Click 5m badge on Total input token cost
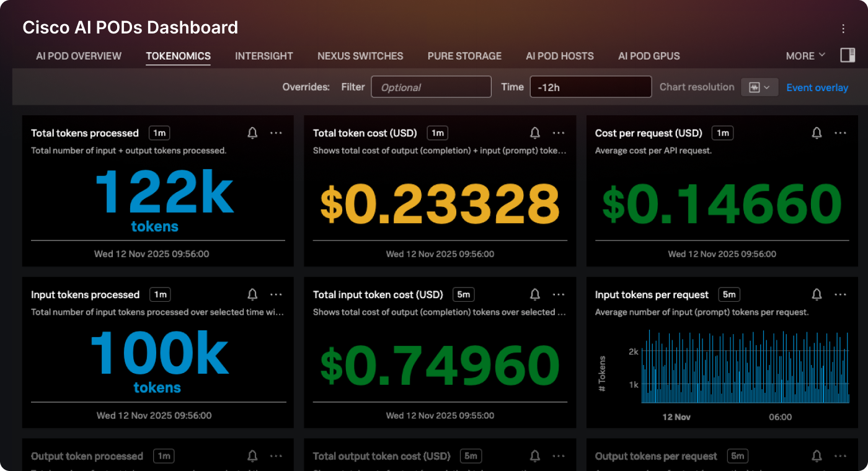 pyautogui.click(x=463, y=294)
